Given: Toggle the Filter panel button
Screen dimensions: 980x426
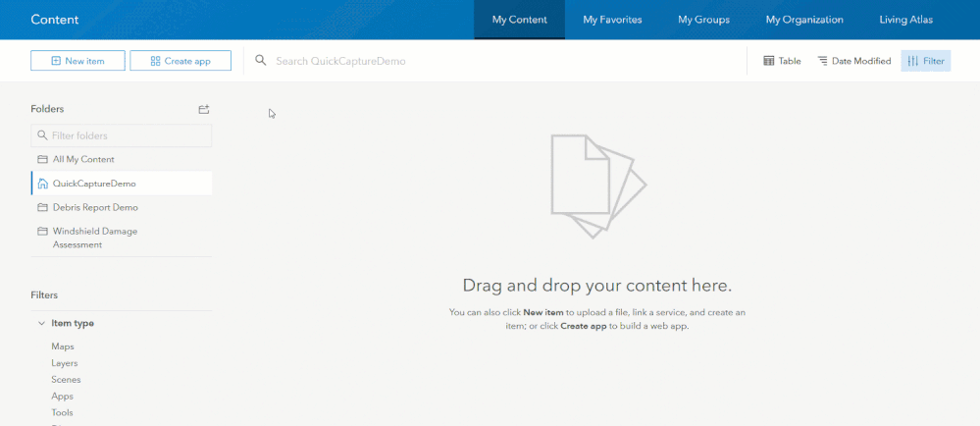Looking at the screenshot, I should [926, 61].
